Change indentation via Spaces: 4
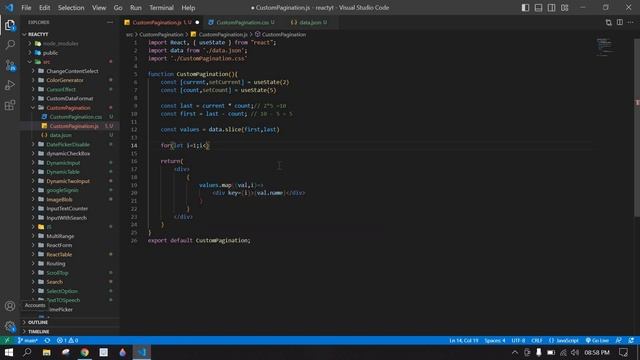Screen dimensions: 640x360 (495, 340)
